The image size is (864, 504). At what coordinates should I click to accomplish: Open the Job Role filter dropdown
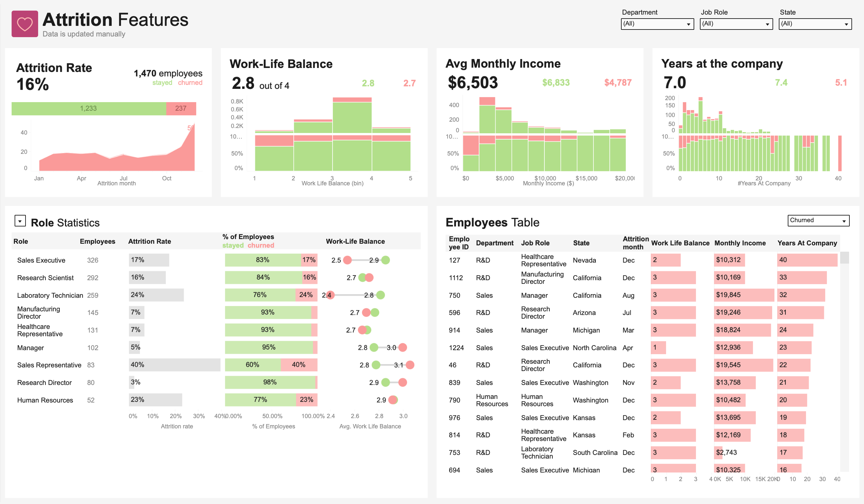coord(736,24)
